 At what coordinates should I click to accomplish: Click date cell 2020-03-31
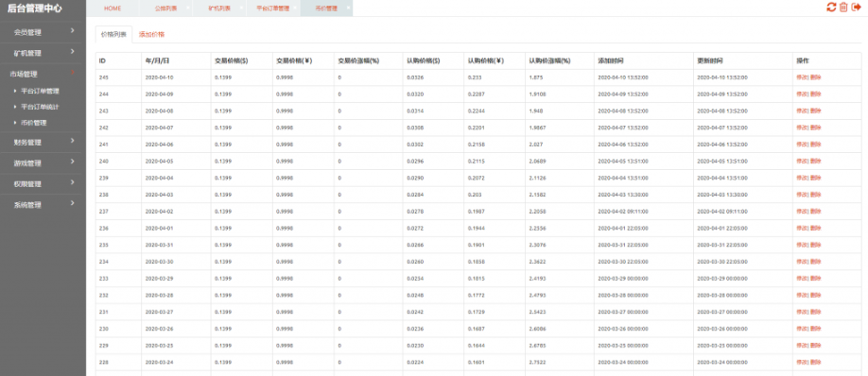point(159,245)
